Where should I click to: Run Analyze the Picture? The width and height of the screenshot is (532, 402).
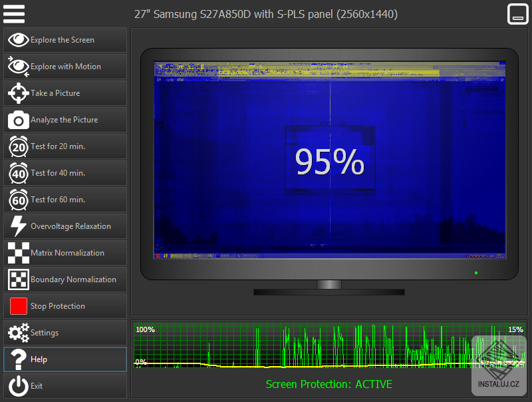pos(64,120)
